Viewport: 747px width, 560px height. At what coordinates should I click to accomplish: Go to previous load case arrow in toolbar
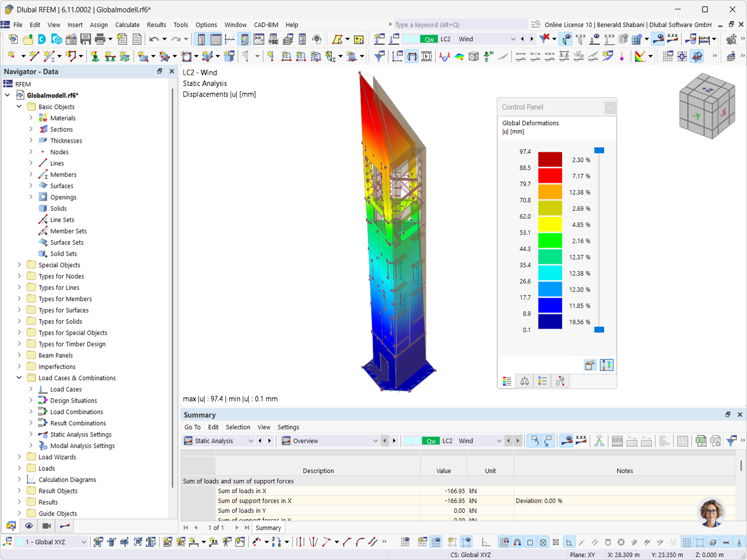point(522,39)
